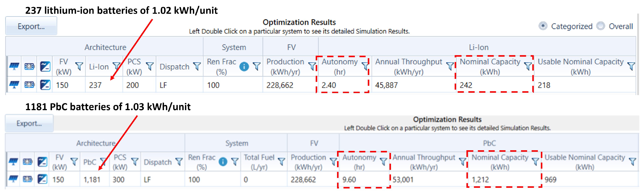The image size is (644, 194).
Task: Select the 237 Li-Ion batteries result row
Action: pyautogui.click(x=95, y=85)
